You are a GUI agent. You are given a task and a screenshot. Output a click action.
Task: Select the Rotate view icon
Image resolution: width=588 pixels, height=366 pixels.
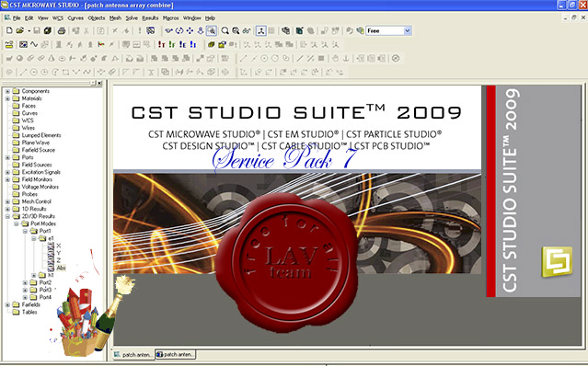(x=179, y=30)
